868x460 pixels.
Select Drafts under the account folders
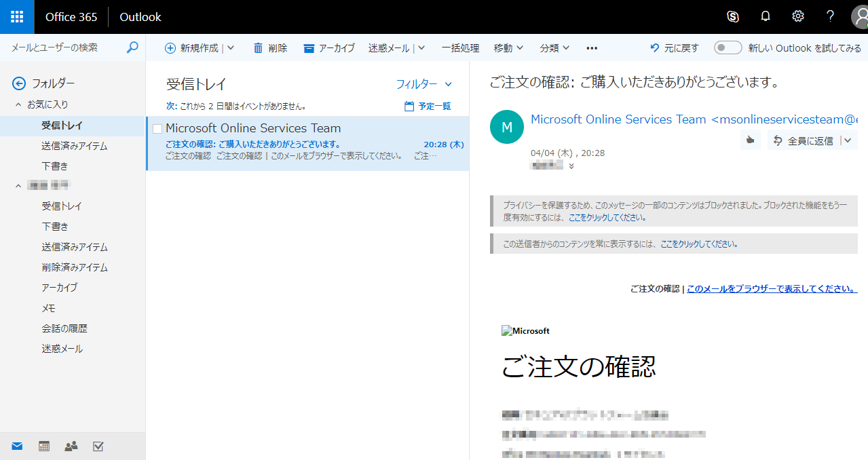click(73, 227)
